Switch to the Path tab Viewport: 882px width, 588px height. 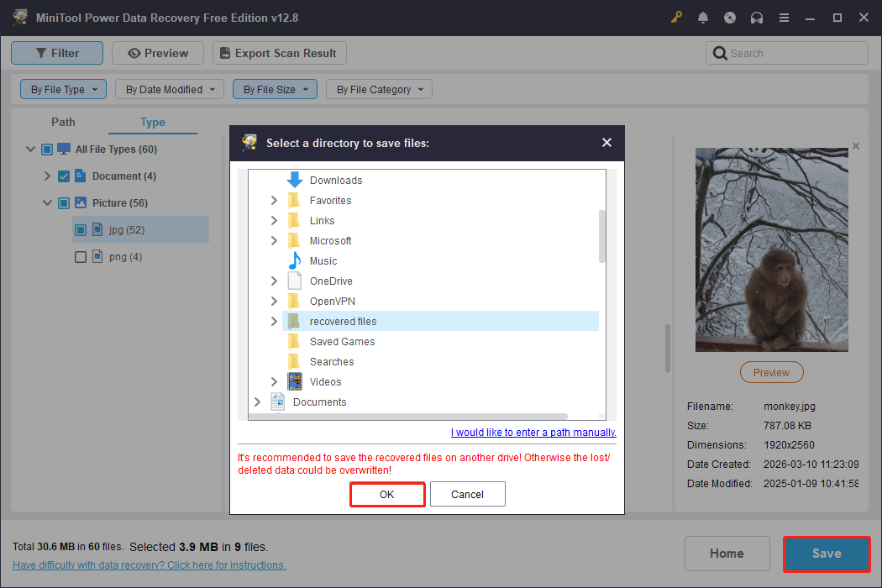click(63, 122)
